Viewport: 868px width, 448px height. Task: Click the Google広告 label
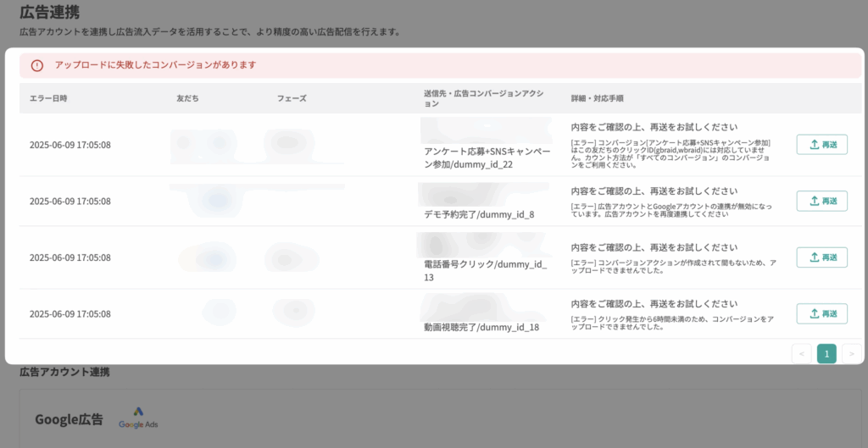click(69, 419)
